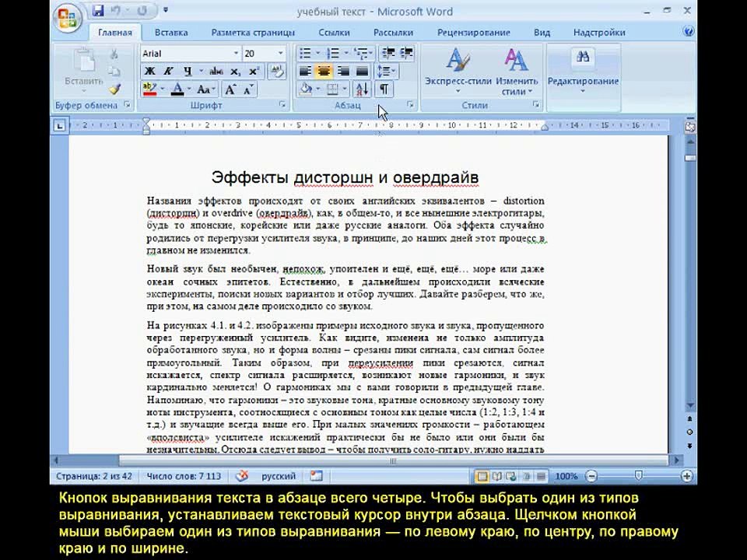
Task: Activate the Format Painter brush
Action: pos(114,89)
